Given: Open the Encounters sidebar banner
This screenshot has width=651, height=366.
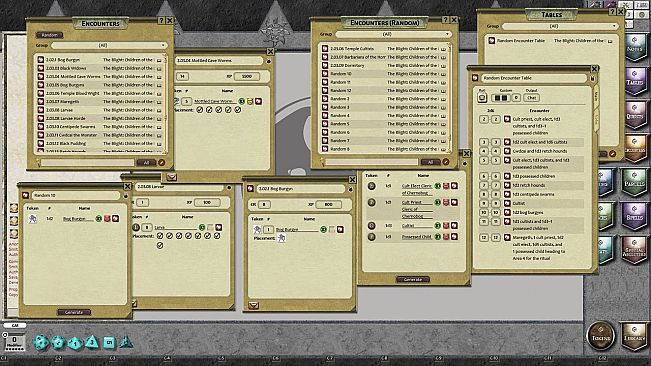Looking at the screenshot, I should click(634, 148).
